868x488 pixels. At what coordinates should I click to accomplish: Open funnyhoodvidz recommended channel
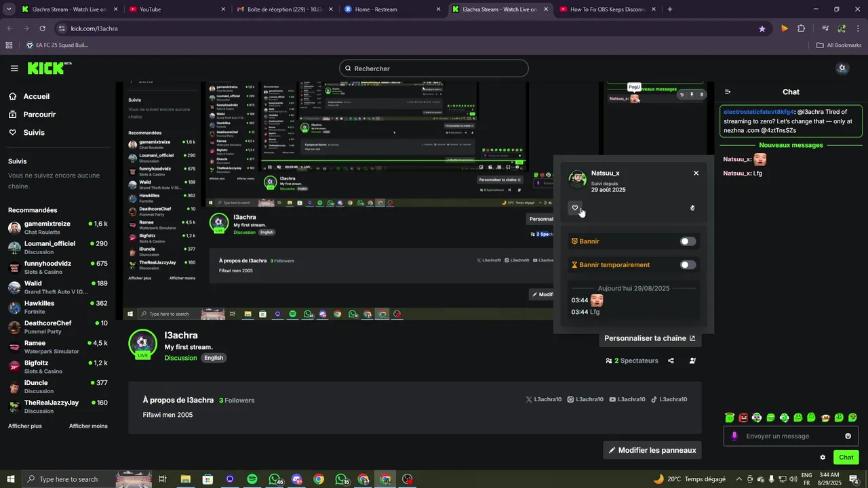point(58,268)
